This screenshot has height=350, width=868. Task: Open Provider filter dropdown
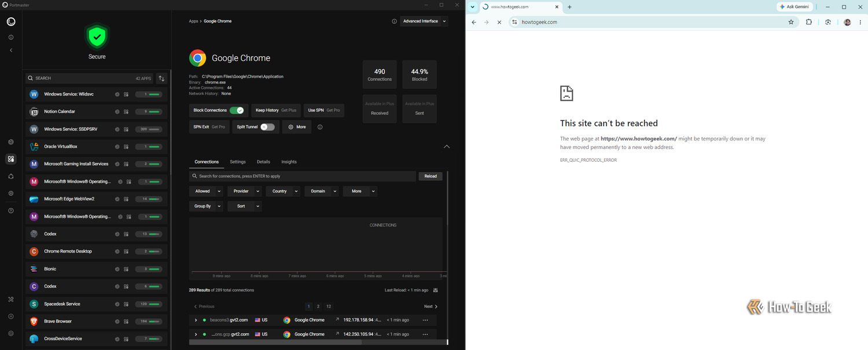tap(245, 191)
